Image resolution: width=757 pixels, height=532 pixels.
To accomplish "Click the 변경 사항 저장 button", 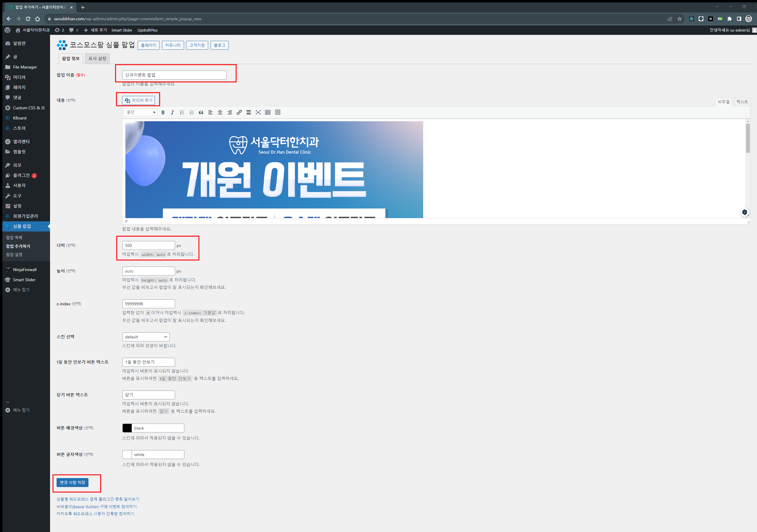I will point(73,483).
